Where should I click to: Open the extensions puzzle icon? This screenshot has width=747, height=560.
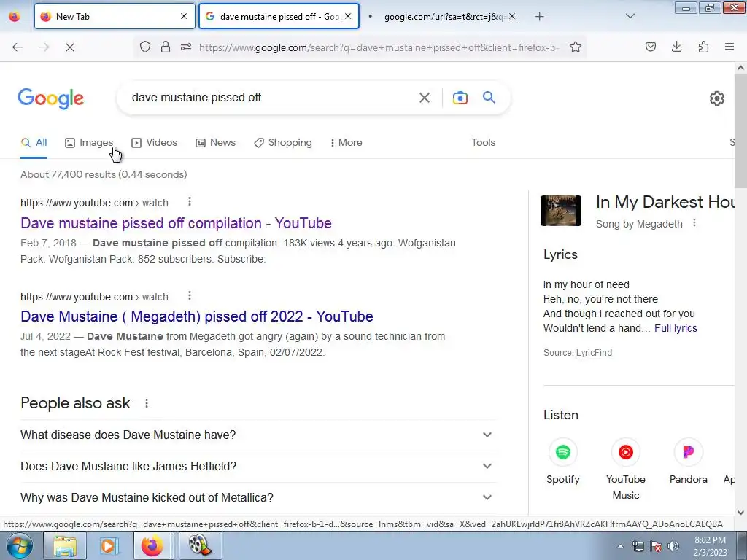tap(703, 47)
